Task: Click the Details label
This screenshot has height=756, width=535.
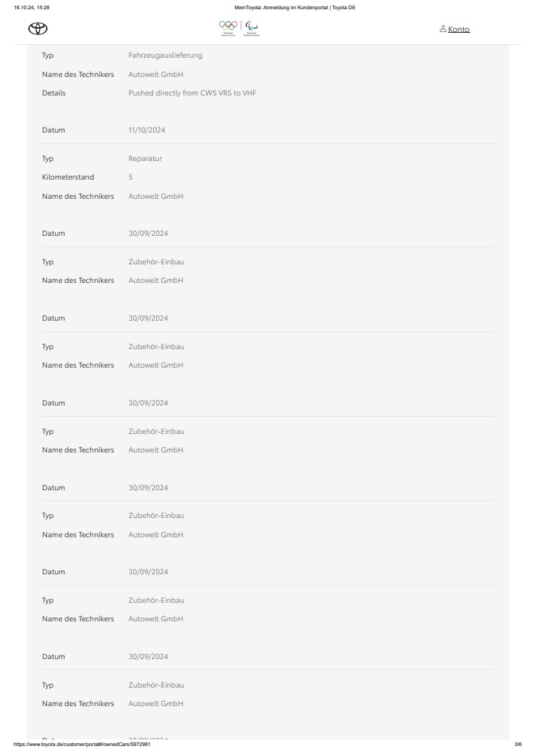Action: point(53,93)
